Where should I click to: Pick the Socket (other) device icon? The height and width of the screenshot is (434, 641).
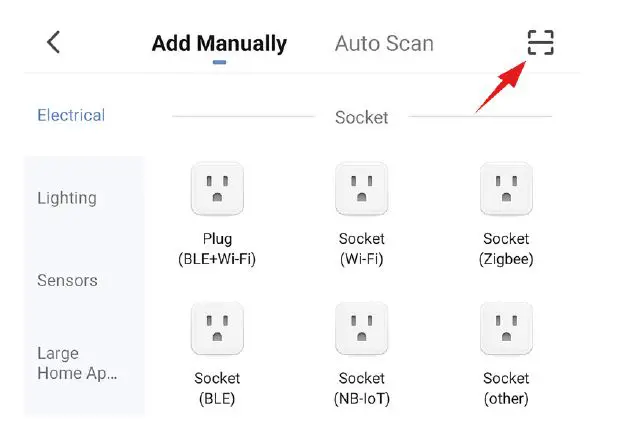(x=506, y=328)
